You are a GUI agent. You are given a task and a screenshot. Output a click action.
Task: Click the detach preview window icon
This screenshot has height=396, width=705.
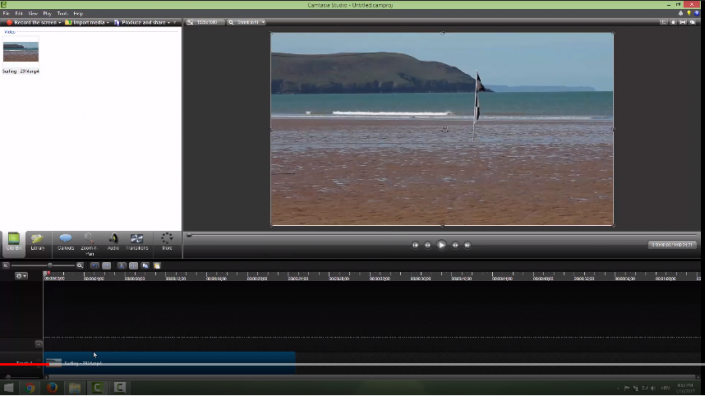tap(692, 22)
